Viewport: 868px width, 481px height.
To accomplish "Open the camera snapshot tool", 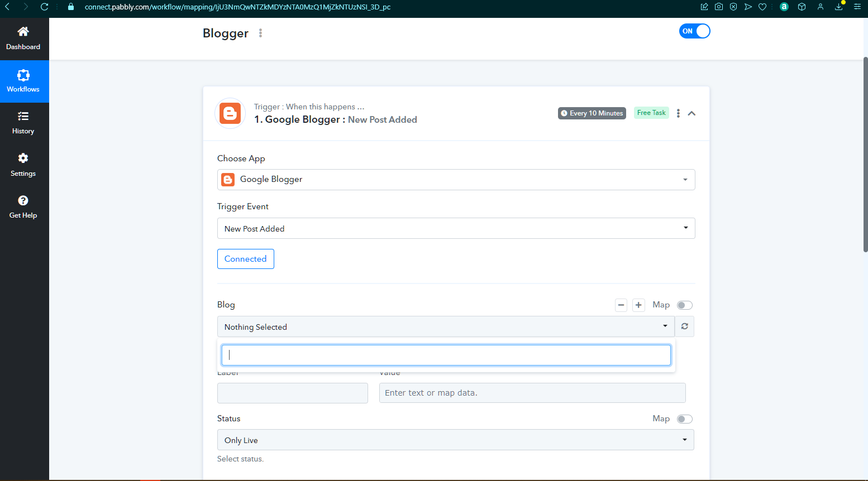I will [x=719, y=7].
